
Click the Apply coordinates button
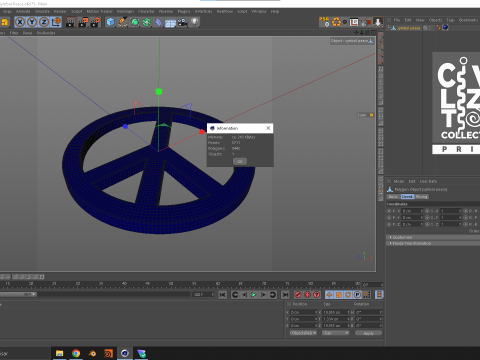click(x=368, y=333)
